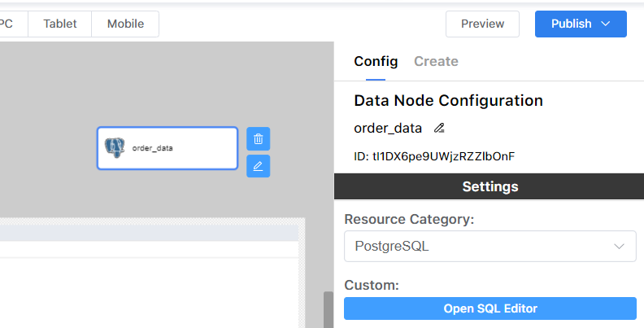Select the PC view tab

coord(8,24)
